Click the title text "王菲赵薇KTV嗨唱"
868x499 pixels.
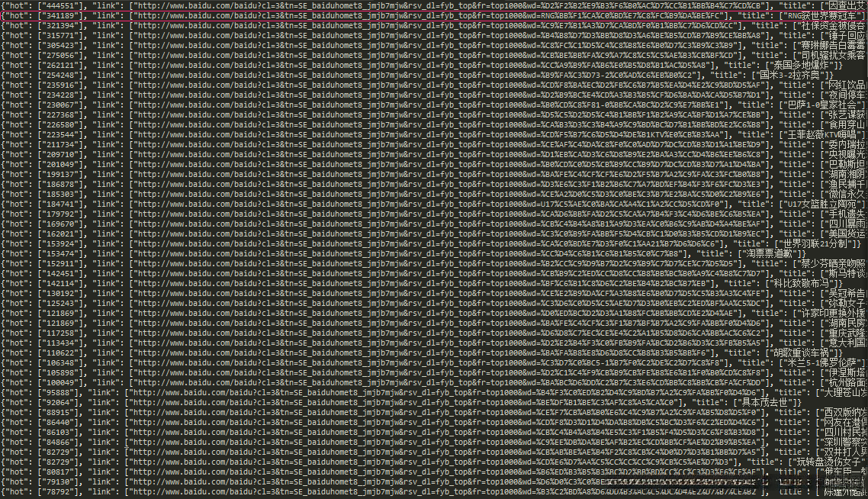(x=824, y=134)
